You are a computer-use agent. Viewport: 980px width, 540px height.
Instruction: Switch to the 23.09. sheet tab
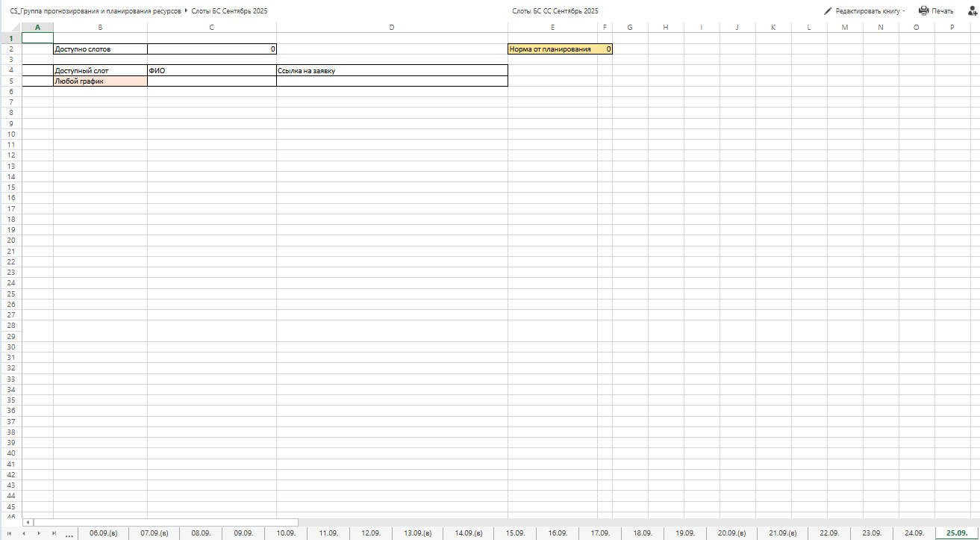[x=871, y=533]
